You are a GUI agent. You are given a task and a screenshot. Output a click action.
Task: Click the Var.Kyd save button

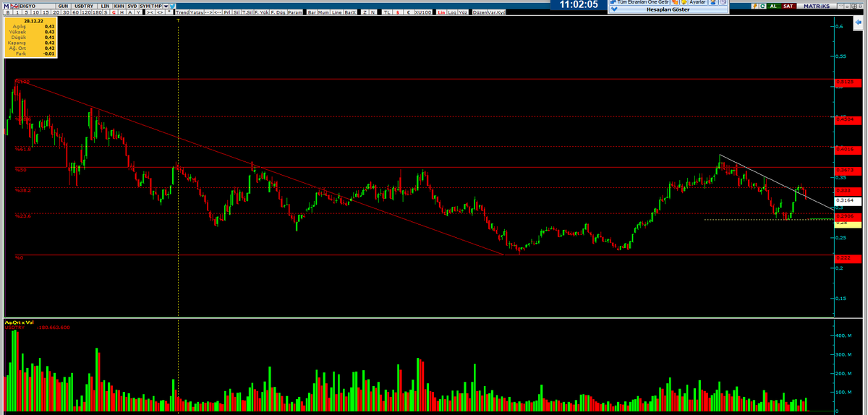(x=496, y=12)
